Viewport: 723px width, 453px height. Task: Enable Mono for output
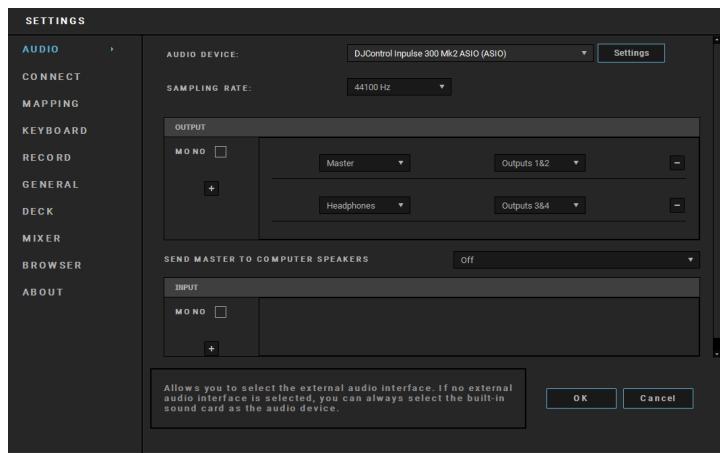coord(220,152)
